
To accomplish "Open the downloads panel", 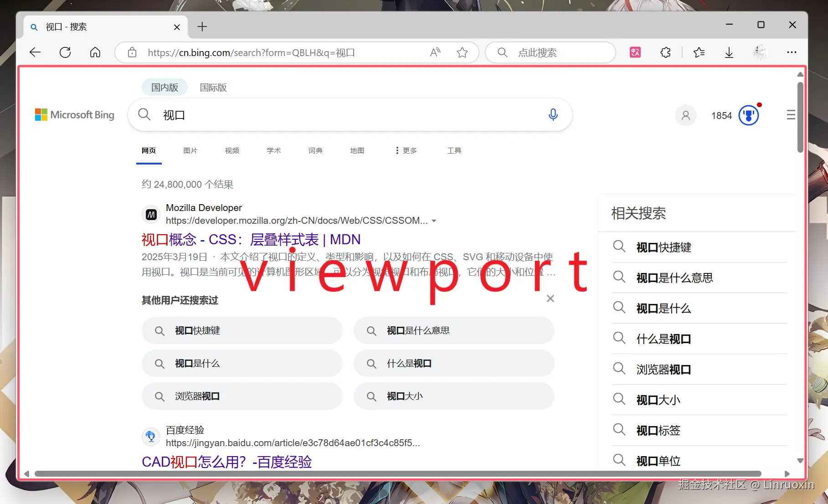I will click(729, 52).
